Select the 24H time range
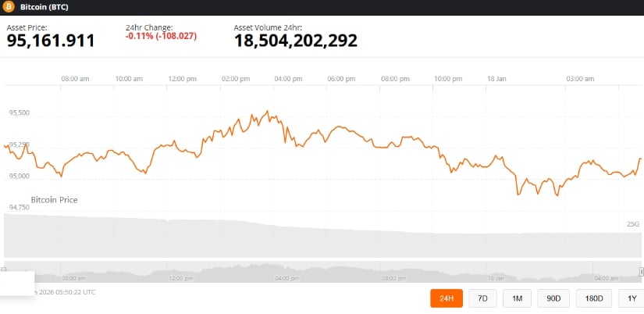Screen dimensions: 644x314 tap(447, 298)
